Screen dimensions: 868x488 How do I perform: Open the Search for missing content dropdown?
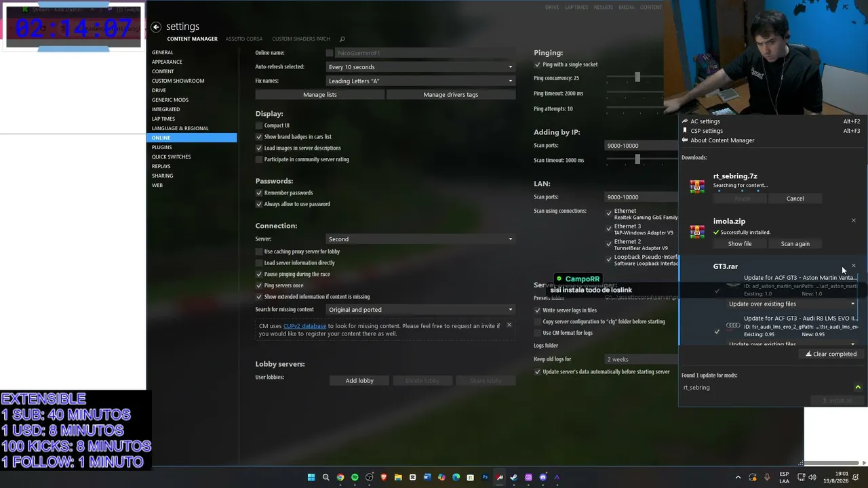[x=420, y=310]
